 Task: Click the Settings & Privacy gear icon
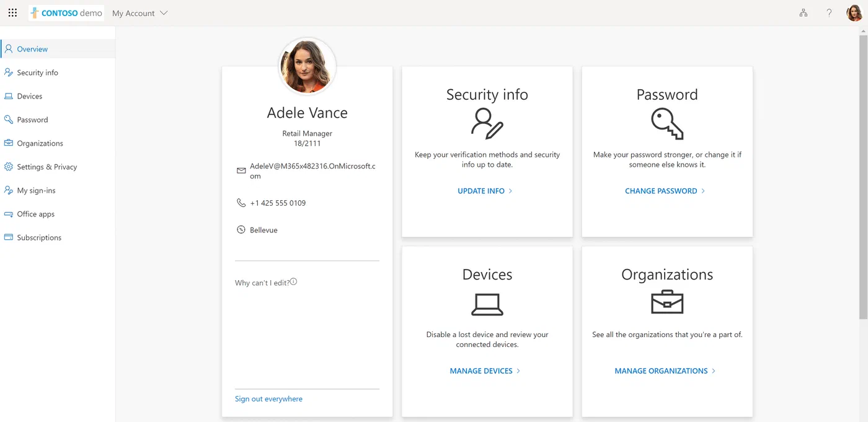[x=9, y=167]
